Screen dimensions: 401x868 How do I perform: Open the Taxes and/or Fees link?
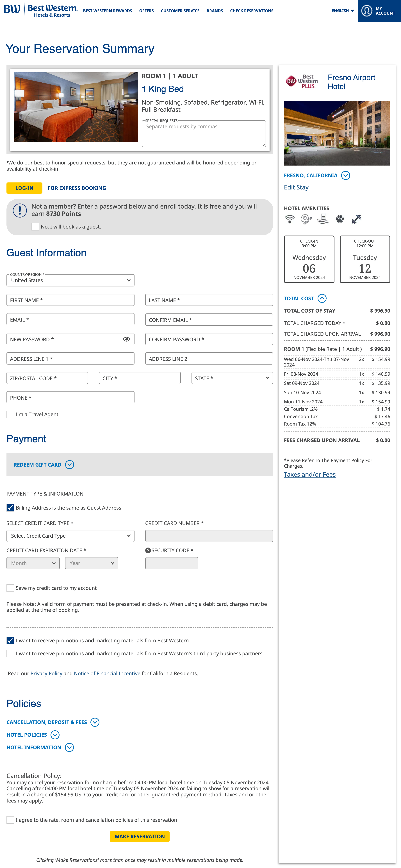pos(309,474)
